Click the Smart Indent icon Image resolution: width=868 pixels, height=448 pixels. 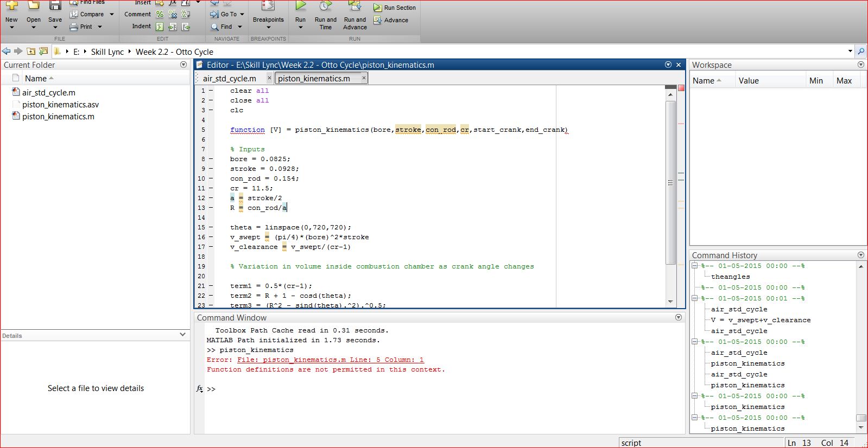160,27
